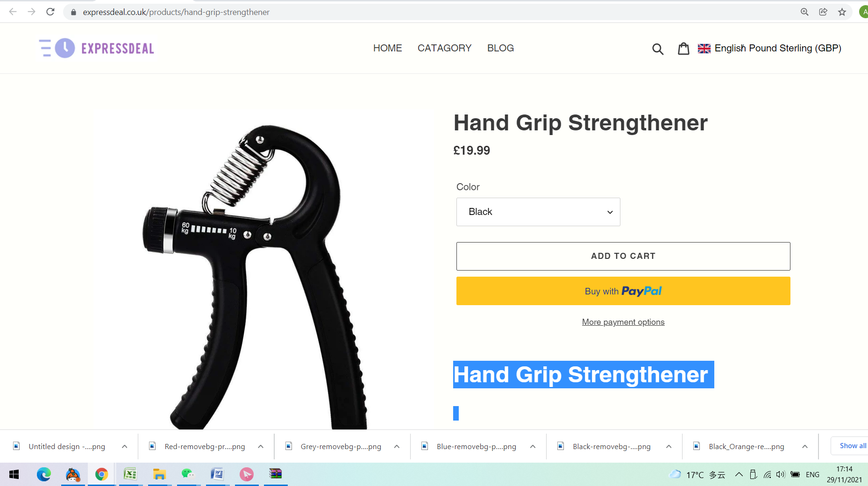Reload the page with the refresh icon
The width and height of the screenshot is (868, 486).
[x=50, y=12]
